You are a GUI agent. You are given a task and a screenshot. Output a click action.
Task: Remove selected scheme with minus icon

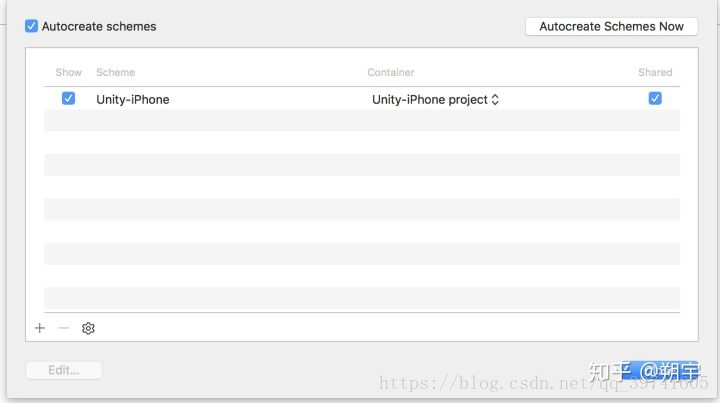64,328
